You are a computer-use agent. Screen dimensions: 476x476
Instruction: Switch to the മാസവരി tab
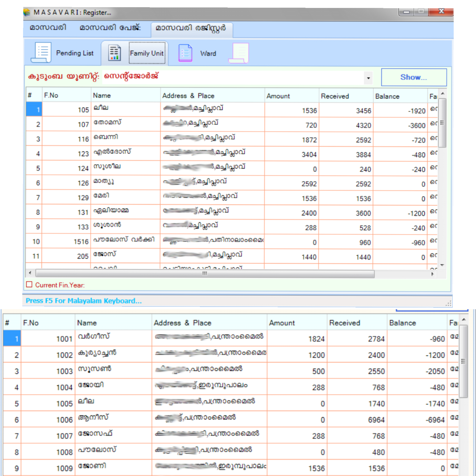click(x=48, y=27)
